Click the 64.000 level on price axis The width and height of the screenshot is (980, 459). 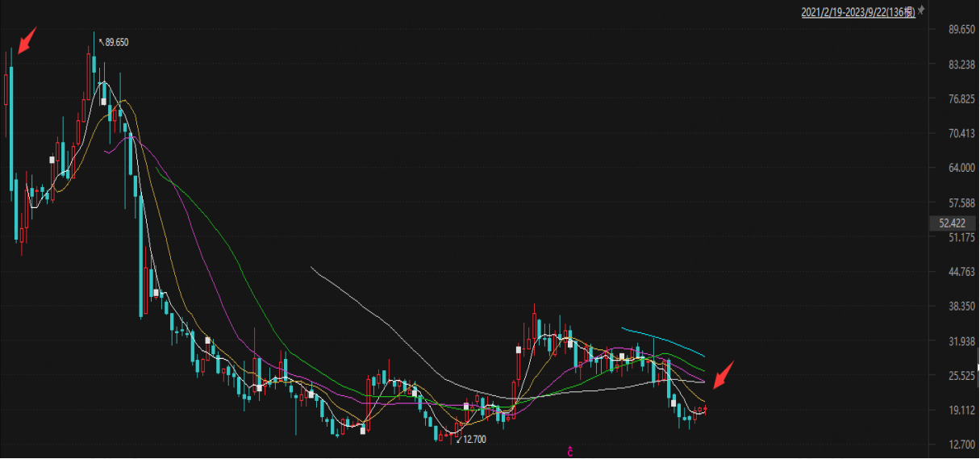952,167
